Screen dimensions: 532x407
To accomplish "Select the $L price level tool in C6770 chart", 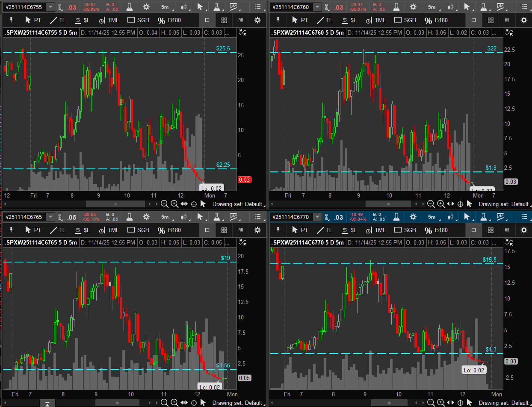I will 348,230.
